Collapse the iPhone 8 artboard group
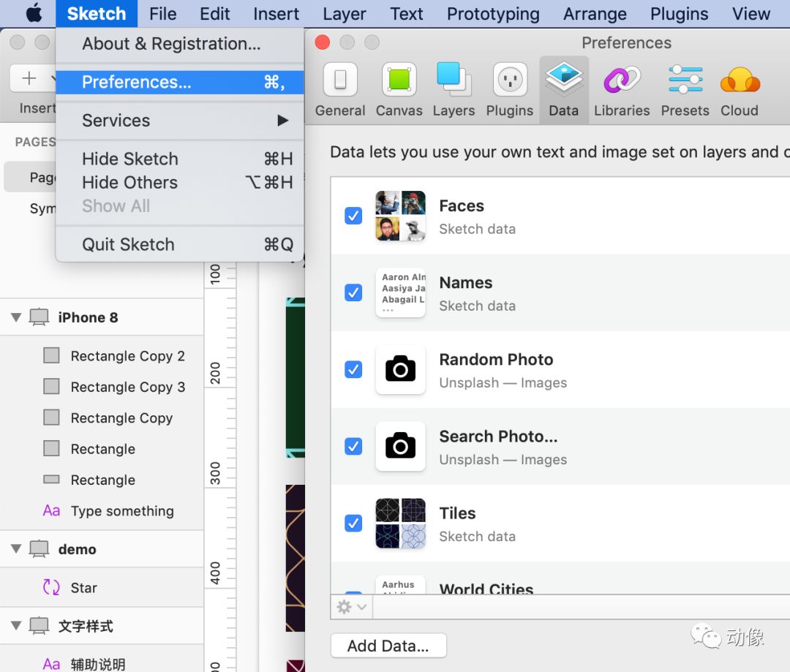 [16, 317]
